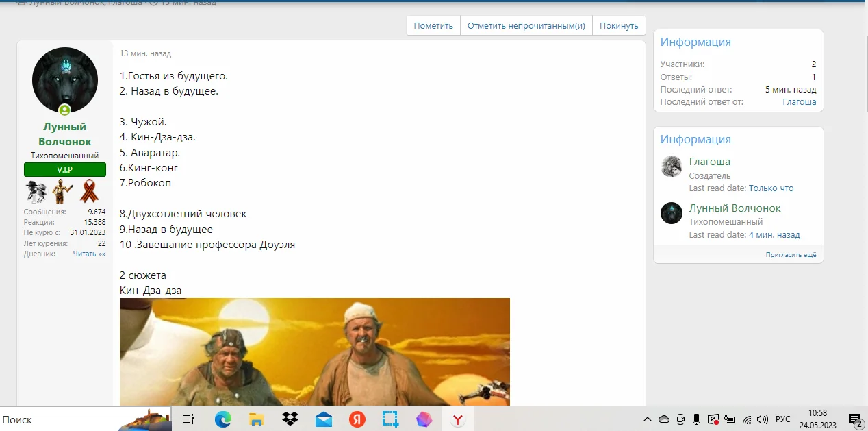The image size is (868, 431).
Task: Click the line '1.Гостья из будущего.'
Action: [174, 75]
